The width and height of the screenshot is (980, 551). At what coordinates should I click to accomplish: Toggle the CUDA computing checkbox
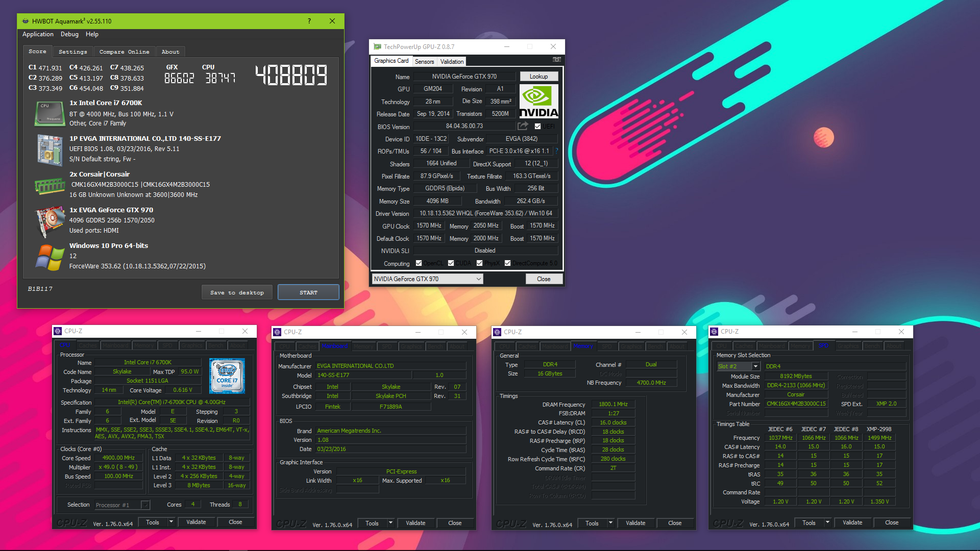(x=451, y=263)
